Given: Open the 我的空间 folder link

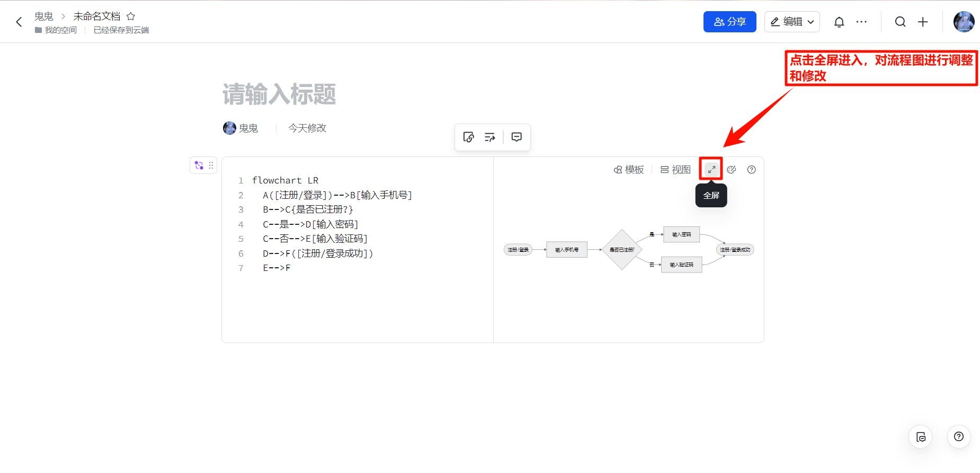Looking at the screenshot, I should point(60,30).
